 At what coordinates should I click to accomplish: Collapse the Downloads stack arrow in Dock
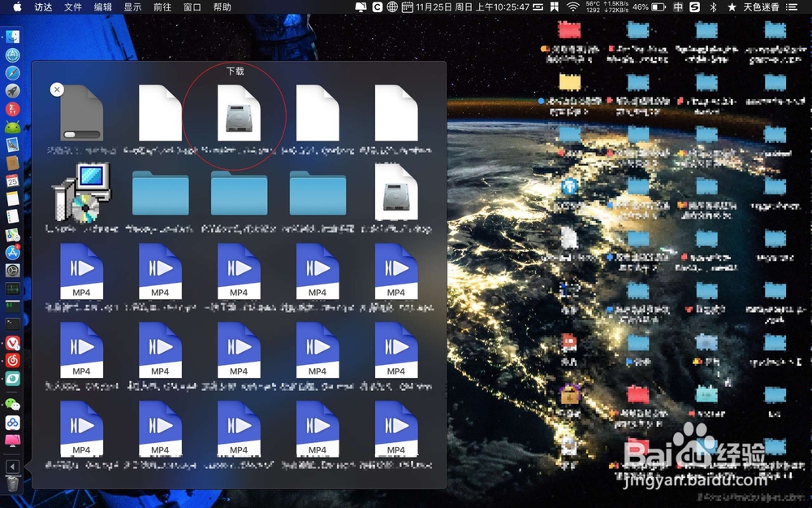point(12,466)
